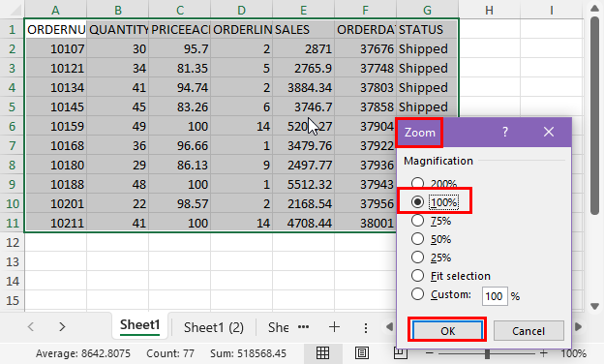Select row 15 header

coord(13,300)
